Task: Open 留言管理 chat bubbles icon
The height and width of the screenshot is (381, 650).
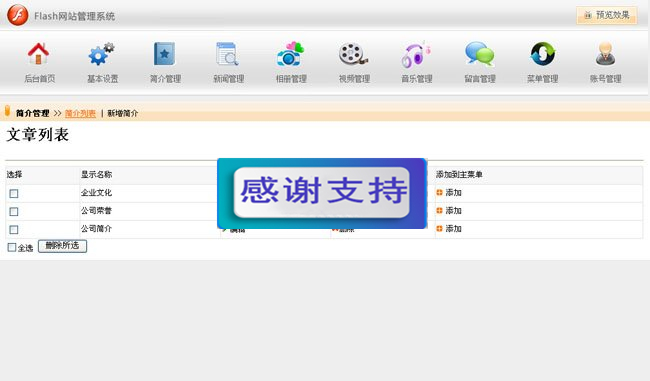Action: click(x=480, y=54)
